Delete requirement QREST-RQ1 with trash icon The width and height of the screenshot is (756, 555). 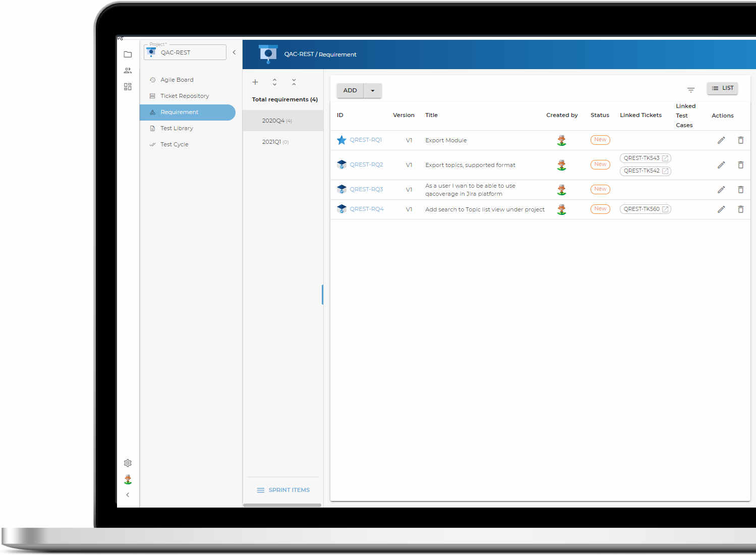click(741, 140)
